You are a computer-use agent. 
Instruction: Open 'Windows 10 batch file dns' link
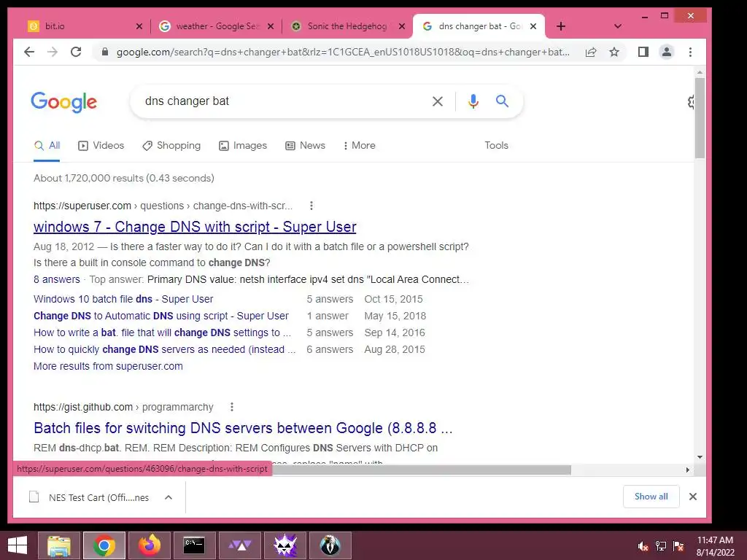pos(123,299)
